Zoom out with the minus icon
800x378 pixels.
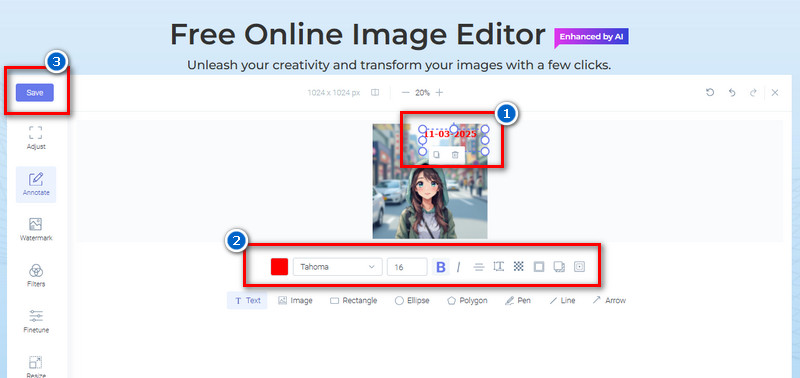click(x=406, y=93)
